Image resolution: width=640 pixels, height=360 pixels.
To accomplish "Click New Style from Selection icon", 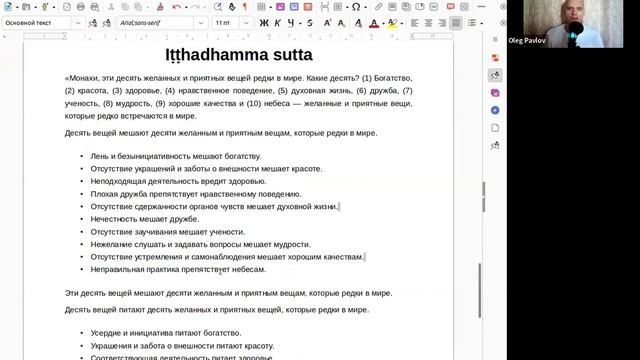I will (x=107, y=23).
